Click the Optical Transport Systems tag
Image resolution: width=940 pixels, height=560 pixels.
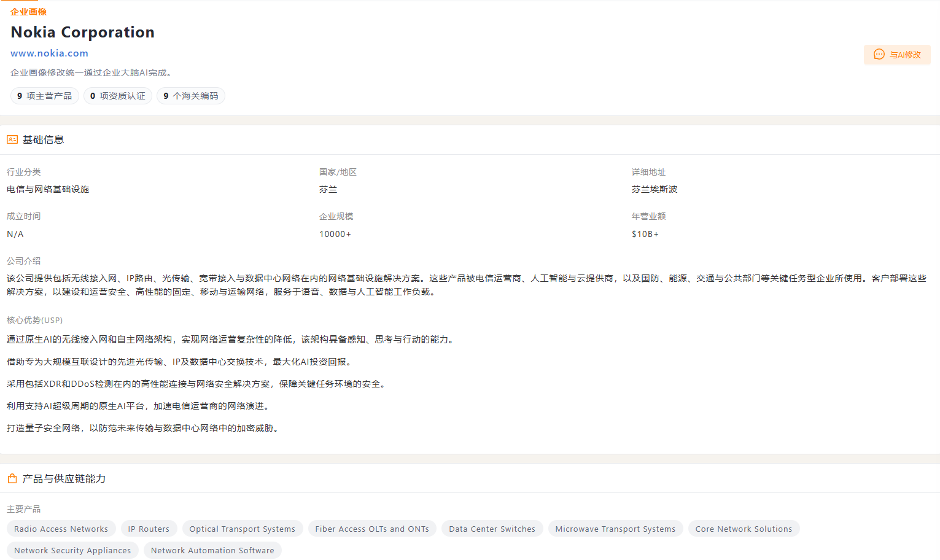[243, 529]
